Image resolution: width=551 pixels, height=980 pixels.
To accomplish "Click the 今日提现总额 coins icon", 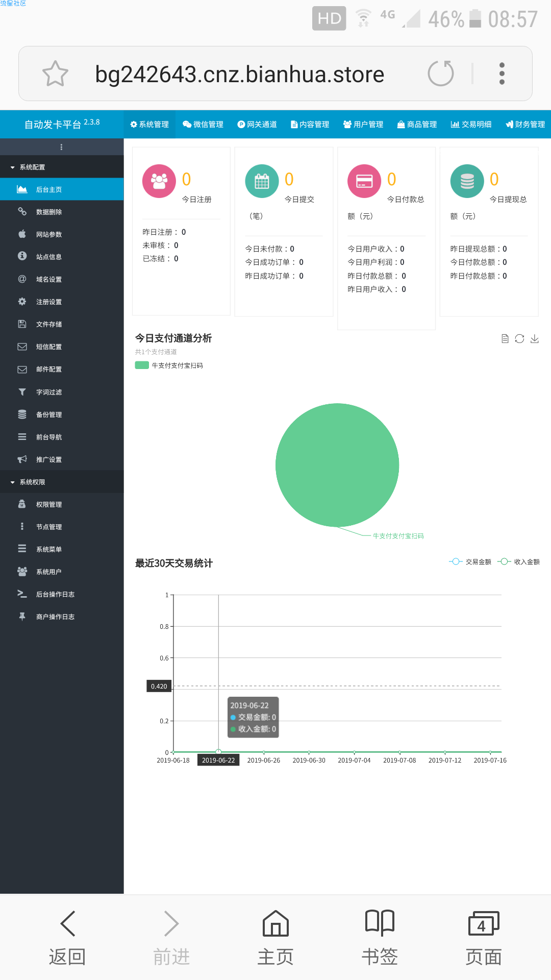I will (x=467, y=181).
